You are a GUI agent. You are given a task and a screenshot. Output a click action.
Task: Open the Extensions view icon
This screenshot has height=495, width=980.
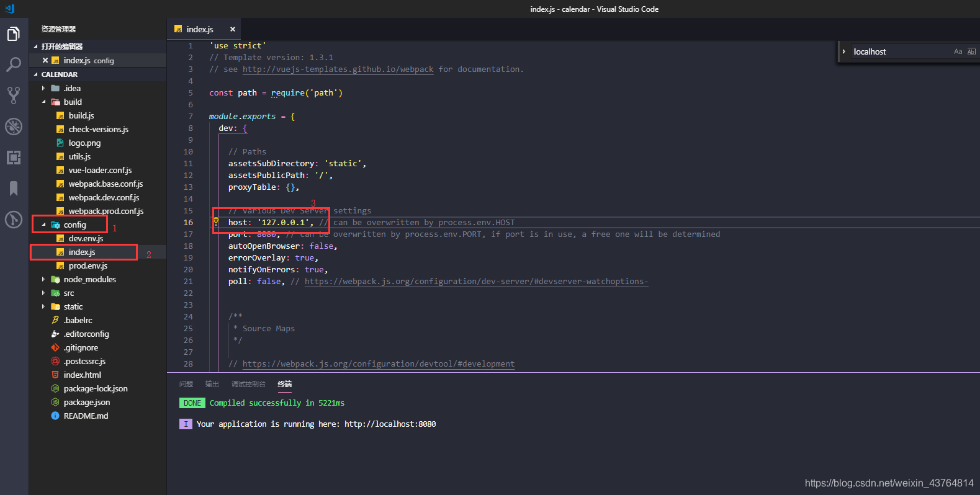coord(14,157)
